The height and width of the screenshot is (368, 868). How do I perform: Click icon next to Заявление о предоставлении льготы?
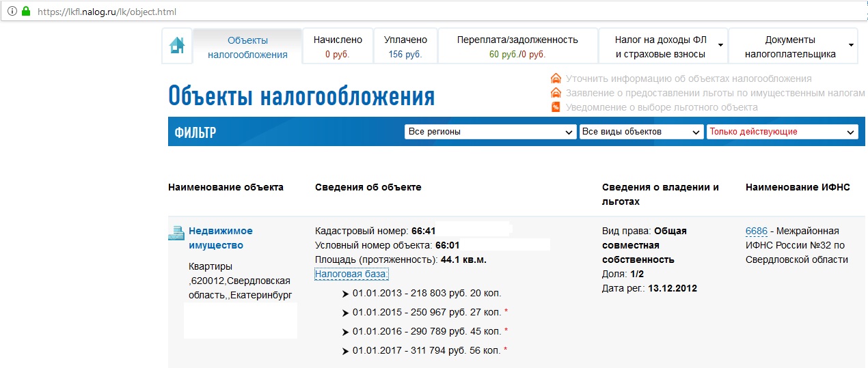click(556, 93)
